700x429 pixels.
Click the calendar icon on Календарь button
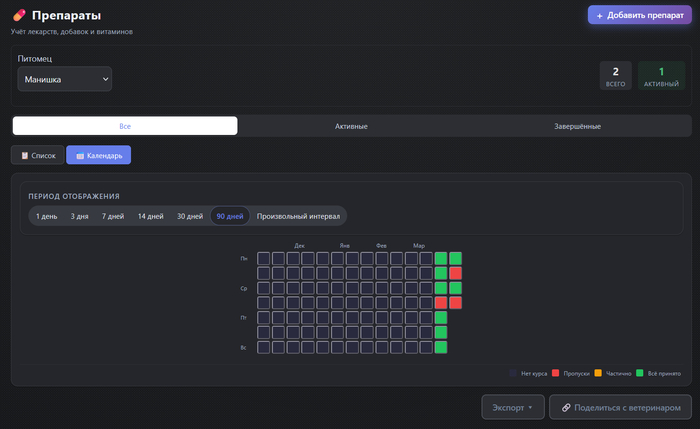(80, 155)
